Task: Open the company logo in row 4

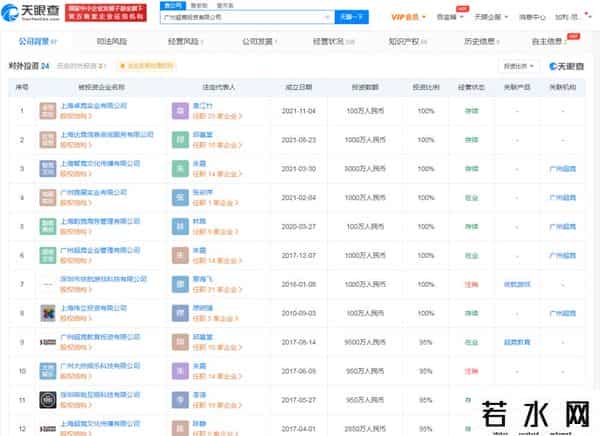Action: point(48,198)
